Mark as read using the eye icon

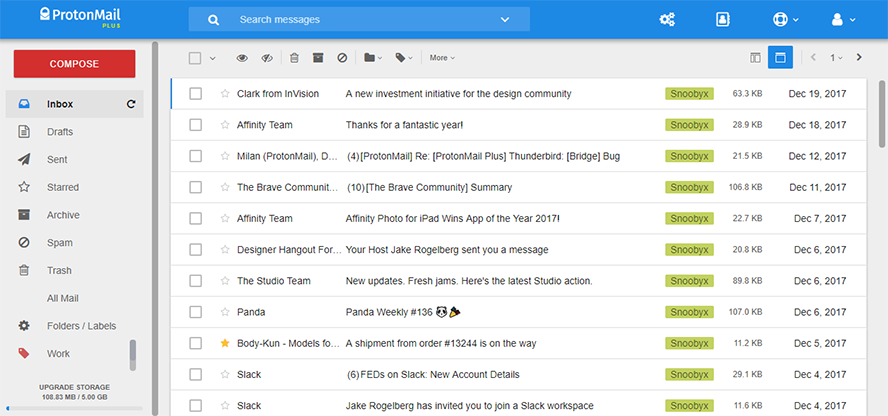(242, 58)
